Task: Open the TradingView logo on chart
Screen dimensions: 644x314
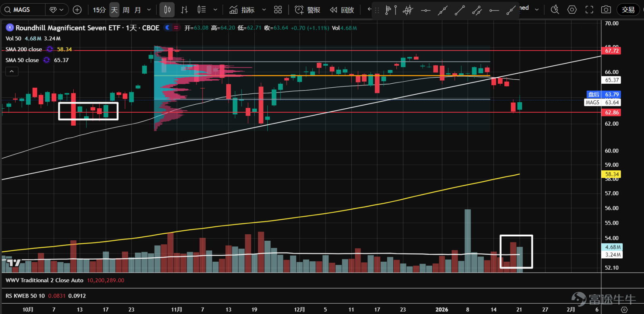Action: [x=14, y=263]
